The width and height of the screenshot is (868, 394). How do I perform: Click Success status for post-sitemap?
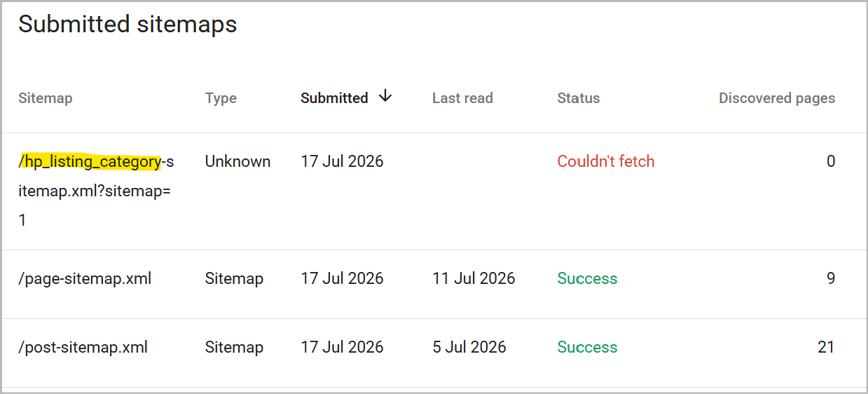point(587,347)
